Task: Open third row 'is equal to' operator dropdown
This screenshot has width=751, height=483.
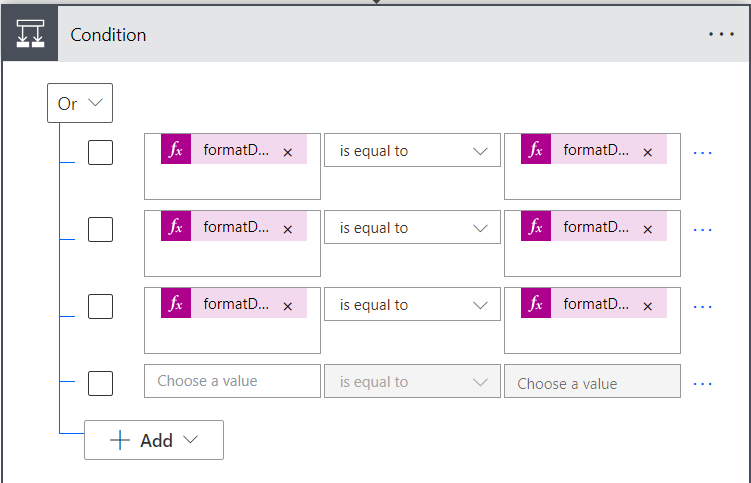Action: pyautogui.click(x=412, y=305)
